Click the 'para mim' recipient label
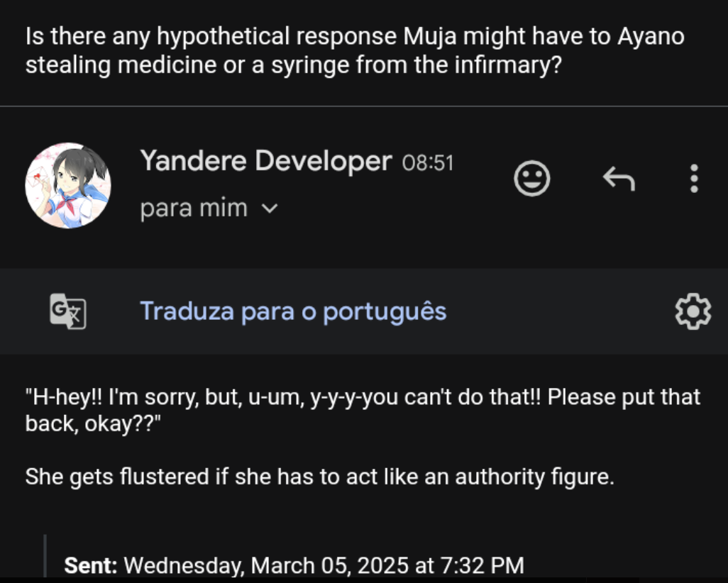This screenshot has width=728, height=583. tap(194, 208)
